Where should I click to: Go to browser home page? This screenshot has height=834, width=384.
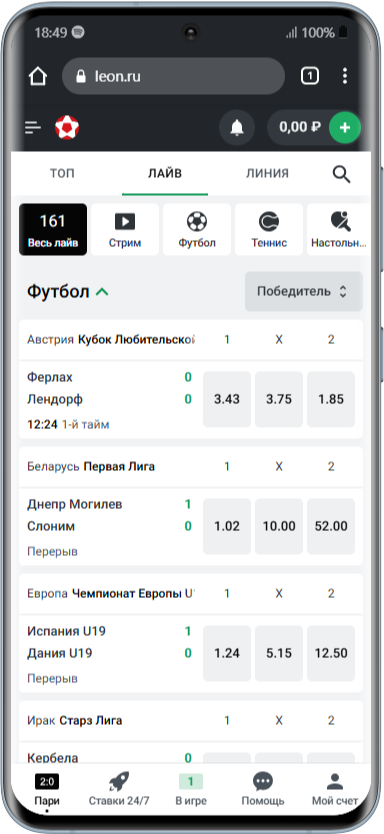pyautogui.click(x=38, y=76)
